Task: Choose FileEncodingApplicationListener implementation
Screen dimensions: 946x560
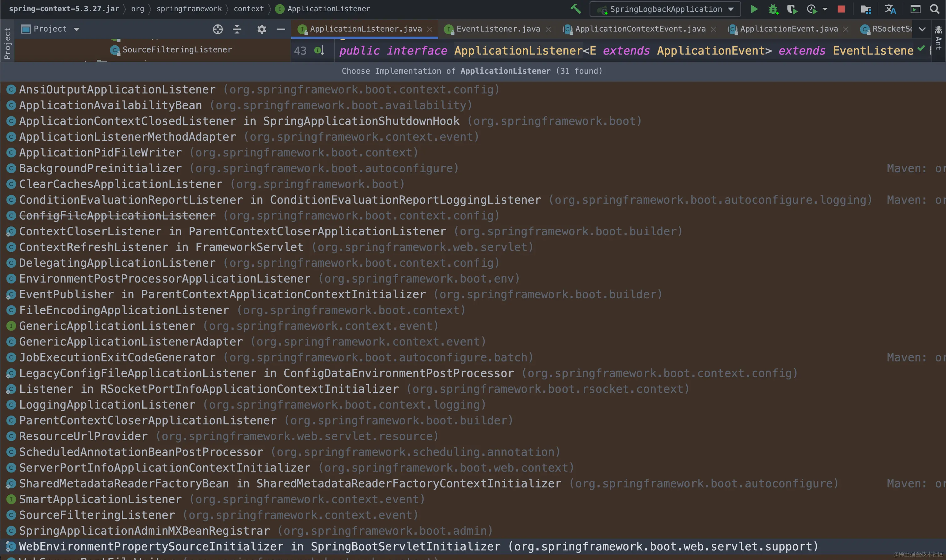Action: coord(473,310)
